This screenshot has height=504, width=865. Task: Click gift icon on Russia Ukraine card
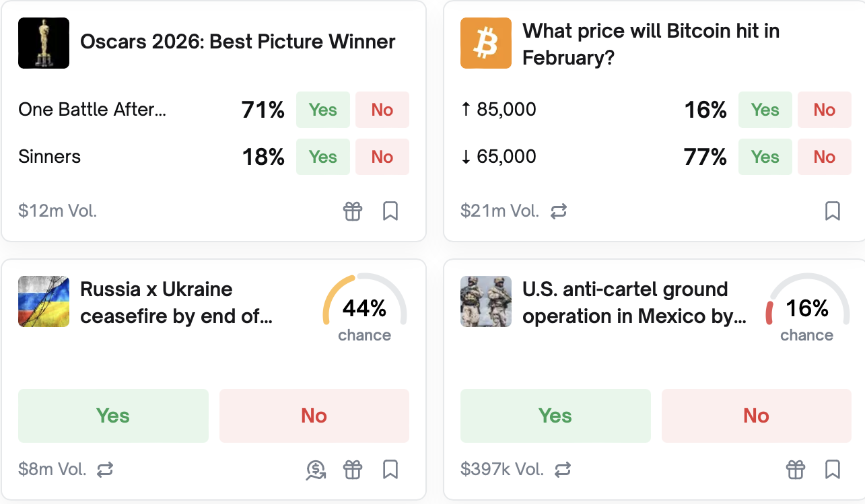click(353, 469)
